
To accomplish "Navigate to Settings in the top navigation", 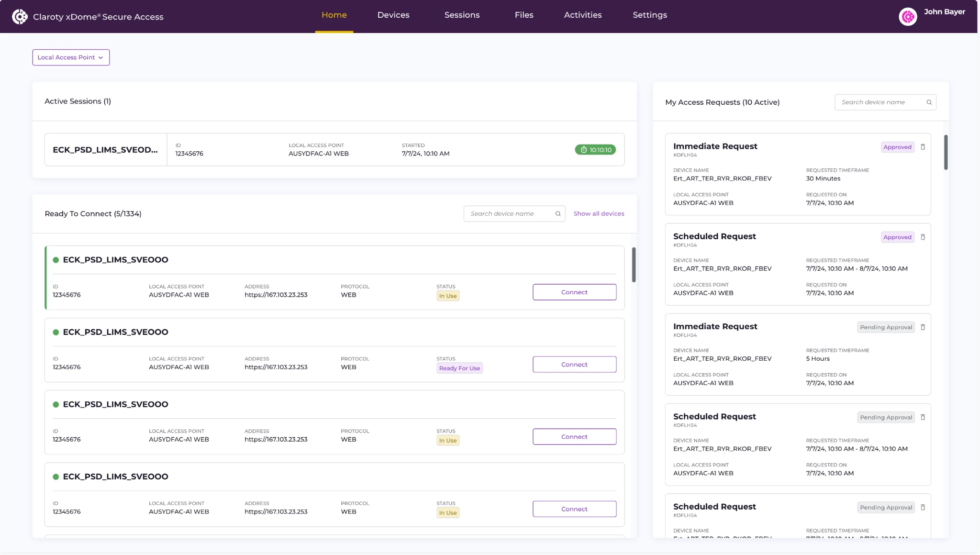I will coord(649,15).
